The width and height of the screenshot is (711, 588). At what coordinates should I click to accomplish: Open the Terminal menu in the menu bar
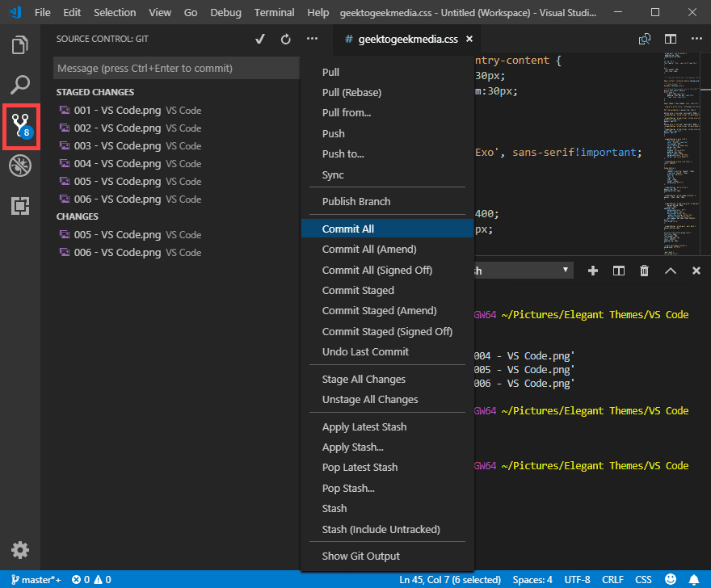274,12
